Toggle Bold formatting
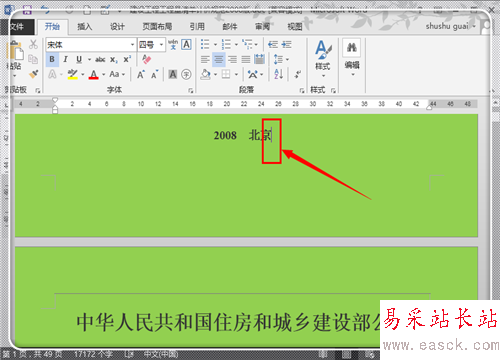This screenshot has width=500, height=360. 52,59
